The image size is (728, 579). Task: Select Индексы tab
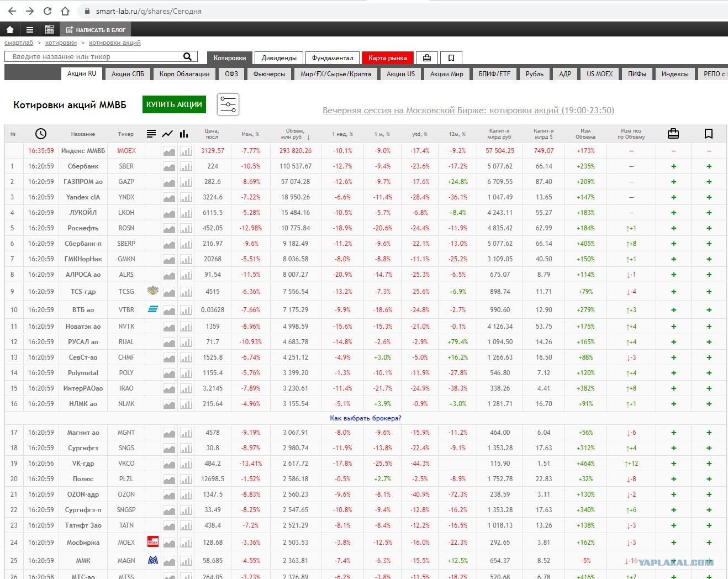click(x=675, y=73)
